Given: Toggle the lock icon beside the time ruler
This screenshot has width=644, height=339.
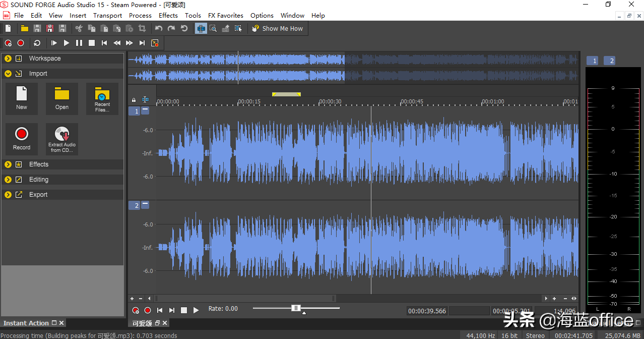Looking at the screenshot, I should click(134, 100).
